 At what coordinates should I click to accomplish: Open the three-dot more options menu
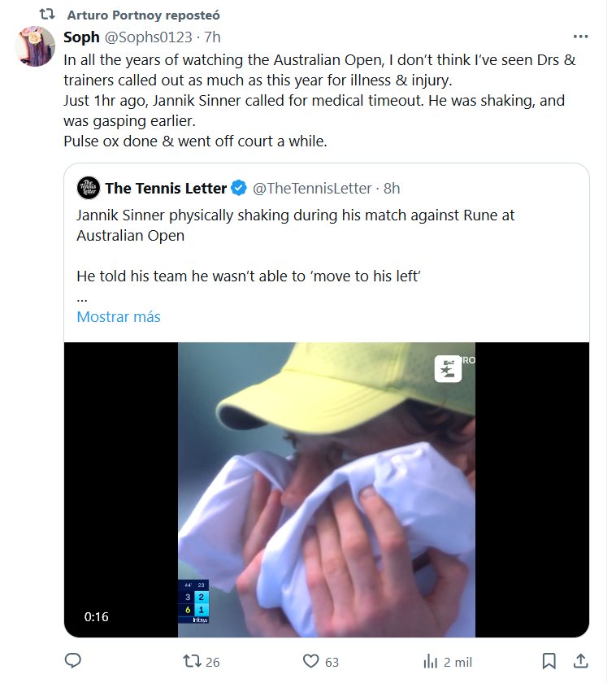tap(580, 37)
